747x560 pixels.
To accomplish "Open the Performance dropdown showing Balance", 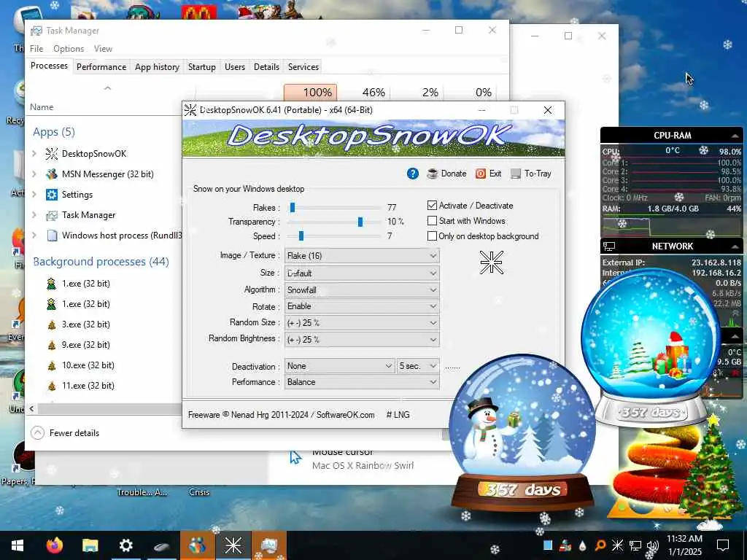I will click(362, 382).
